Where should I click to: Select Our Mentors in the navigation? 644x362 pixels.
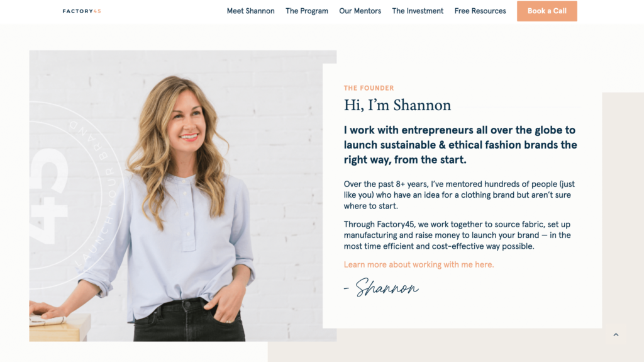click(360, 11)
